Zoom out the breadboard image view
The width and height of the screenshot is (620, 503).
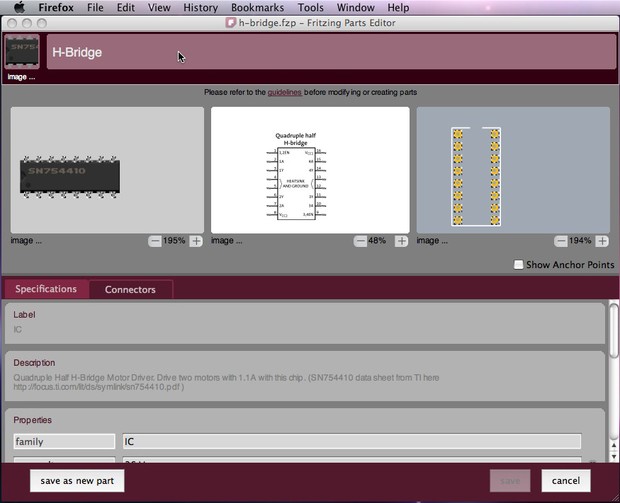pyautogui.click(x=155, y=241)
